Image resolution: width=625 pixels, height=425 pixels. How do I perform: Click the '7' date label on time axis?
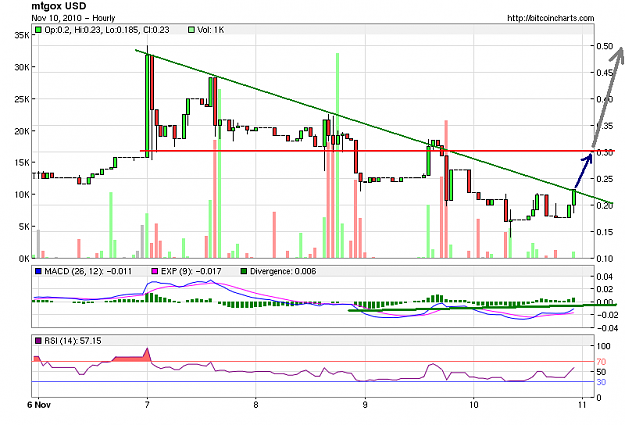[147, 405]
